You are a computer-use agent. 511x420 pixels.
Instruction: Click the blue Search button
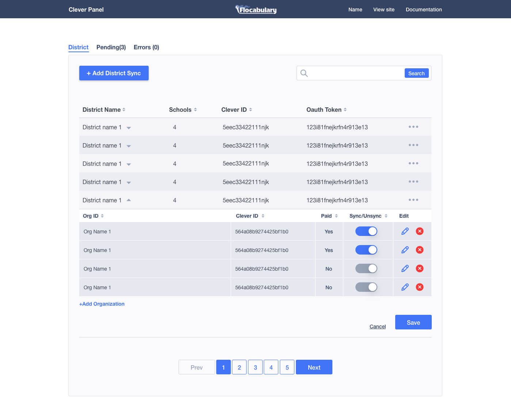click(416, 73)
